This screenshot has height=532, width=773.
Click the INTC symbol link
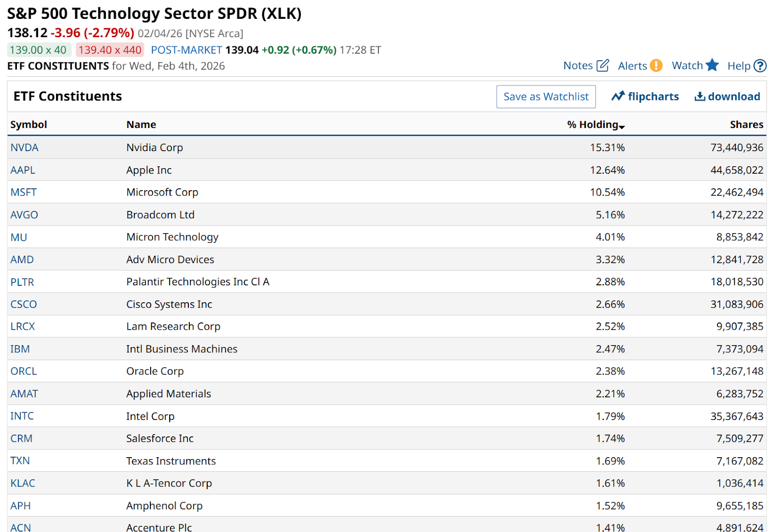pyautogui.click(x=22, y=416)
